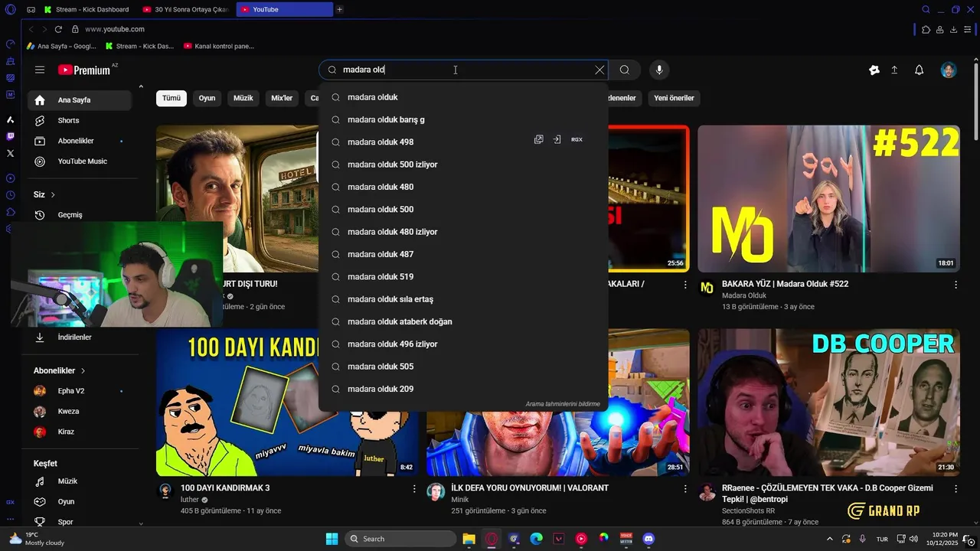This screenshot has width=980, height=551.
Task: Open the Windows Start button
Action: point(332,539)
